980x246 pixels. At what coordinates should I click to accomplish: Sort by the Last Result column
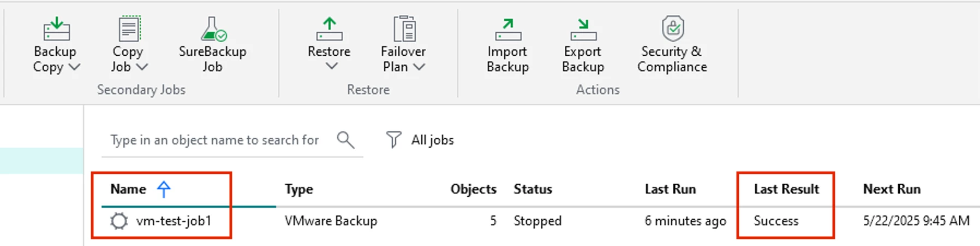[x=786, y=189]
